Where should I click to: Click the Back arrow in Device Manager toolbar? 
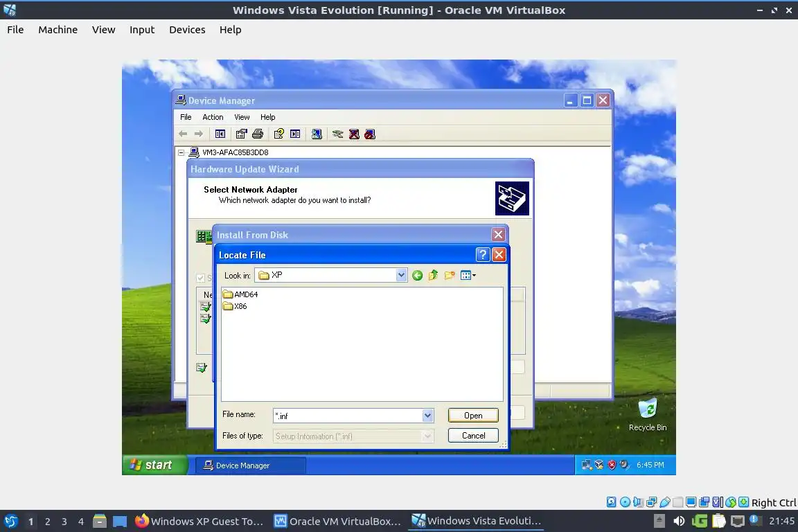coord(183,134)
